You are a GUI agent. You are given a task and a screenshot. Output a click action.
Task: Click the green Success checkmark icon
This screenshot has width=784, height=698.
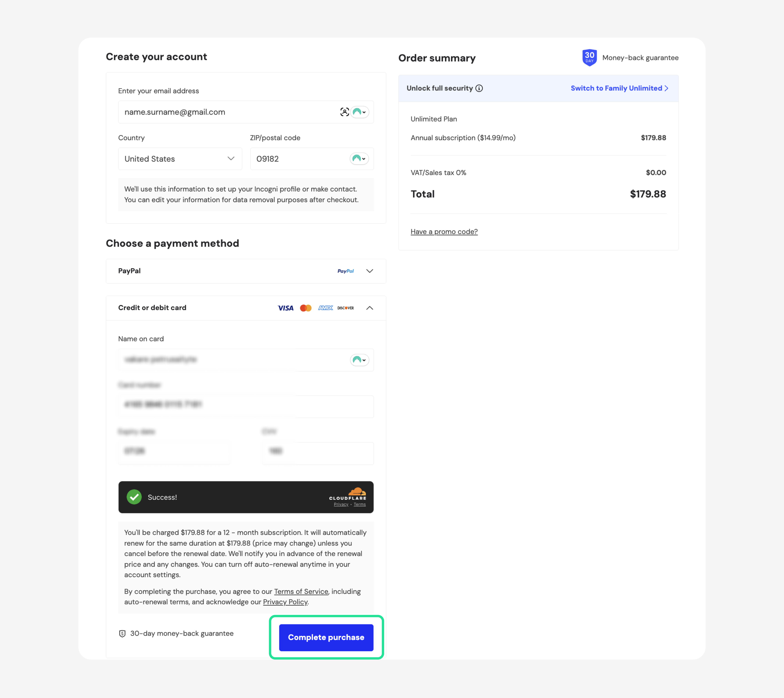134,497
